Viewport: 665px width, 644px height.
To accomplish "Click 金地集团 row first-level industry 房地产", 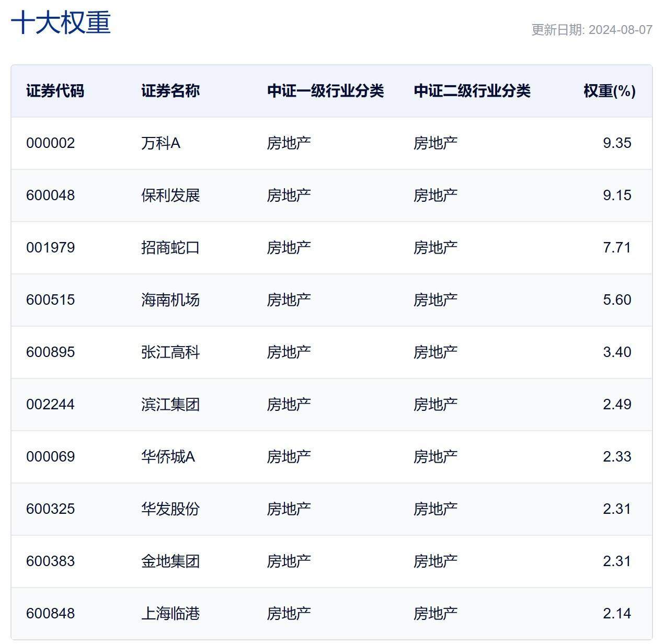I will coord(289,561).
